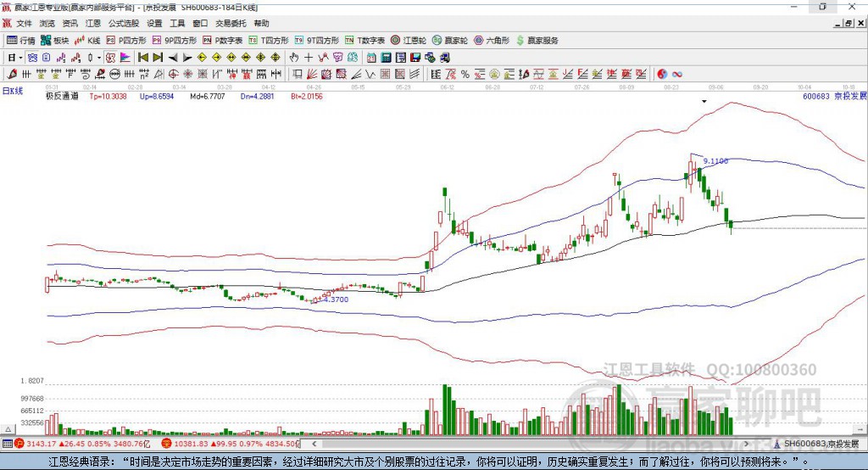Image resolution: width=868 pixels, height=470 pixels.
Task: Click the Shanghai index 3143.17 status entry
Action: click(83, 444)
